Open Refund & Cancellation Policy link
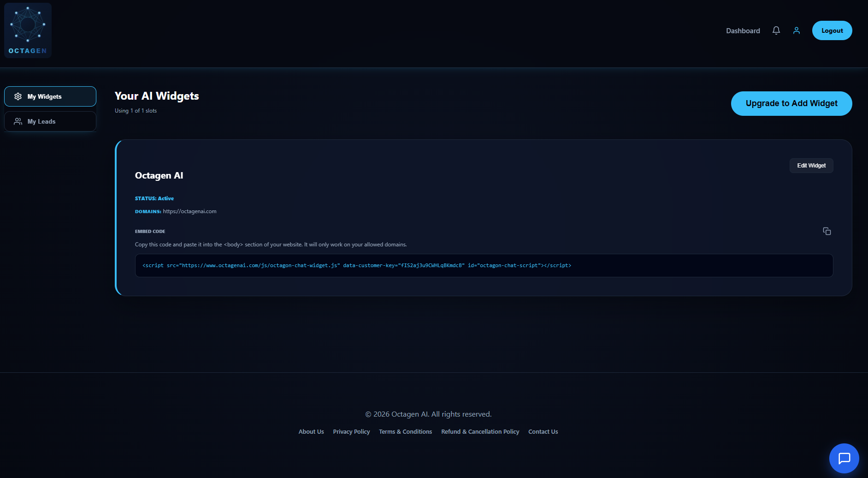 [480, 432]
